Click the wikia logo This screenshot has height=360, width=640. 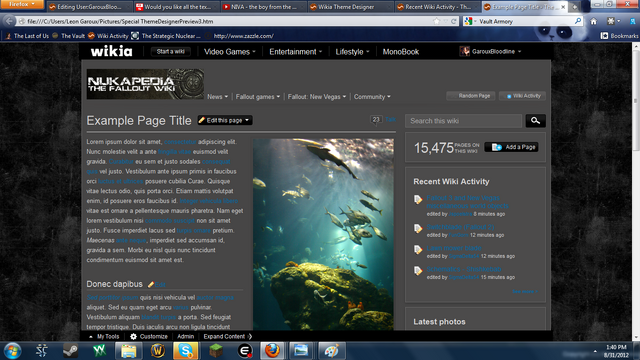111,51
